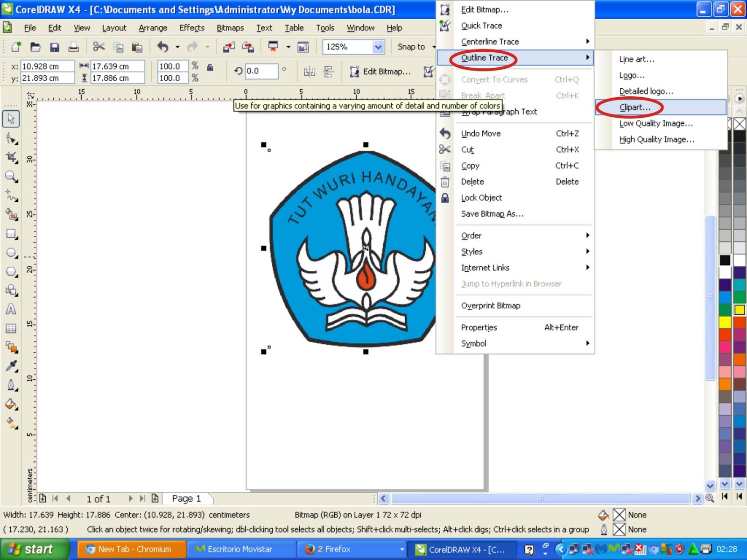Copy using the toolbar icon

click(x=119, y=47)
